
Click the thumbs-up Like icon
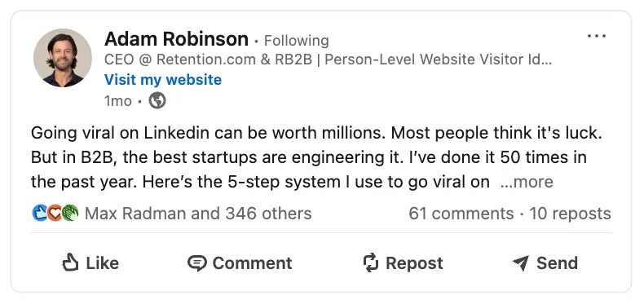70,262
